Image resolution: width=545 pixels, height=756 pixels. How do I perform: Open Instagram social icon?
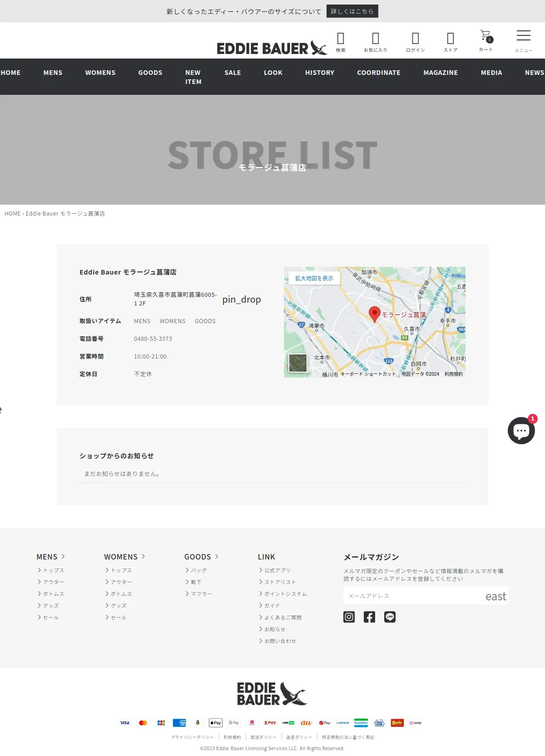(x=349, y=617)
